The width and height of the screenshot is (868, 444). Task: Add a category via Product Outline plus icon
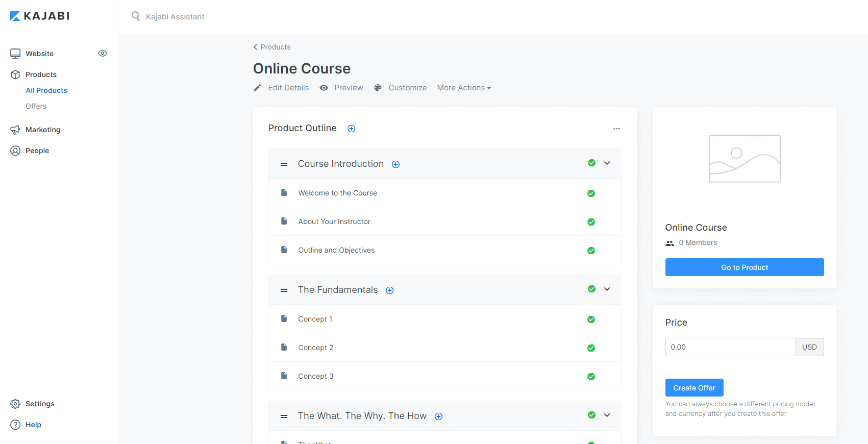(352, 129)
